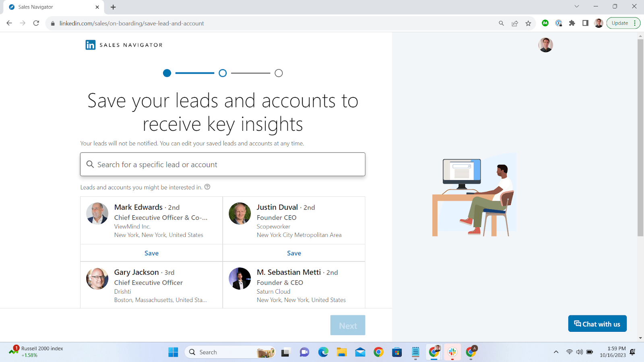
Task: Click Scopeworker company name
Action: (273, 226)
